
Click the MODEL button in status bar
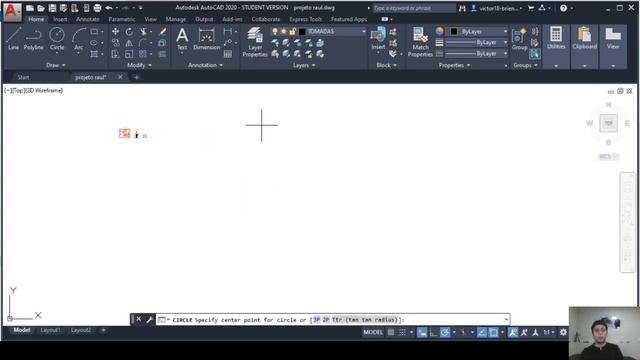coord(373,332)
